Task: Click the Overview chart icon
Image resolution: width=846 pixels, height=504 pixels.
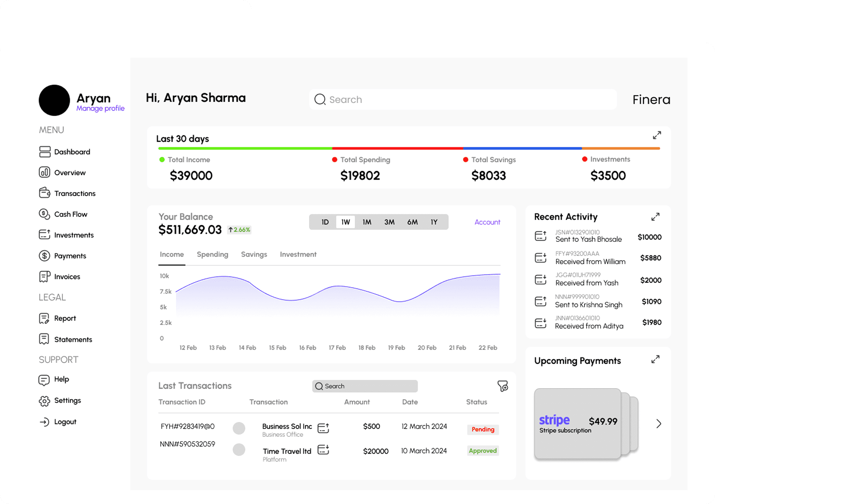Action: click(44, 172)
